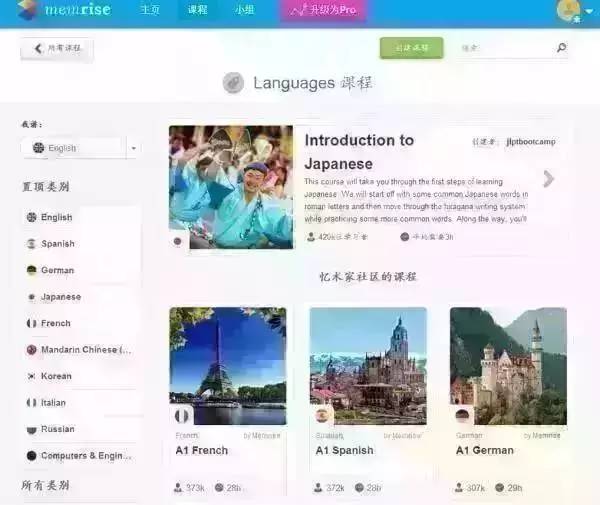This screenshot has height=505, width=600.
Task: Open the A1 French course title
Action: tap(202, 450)
